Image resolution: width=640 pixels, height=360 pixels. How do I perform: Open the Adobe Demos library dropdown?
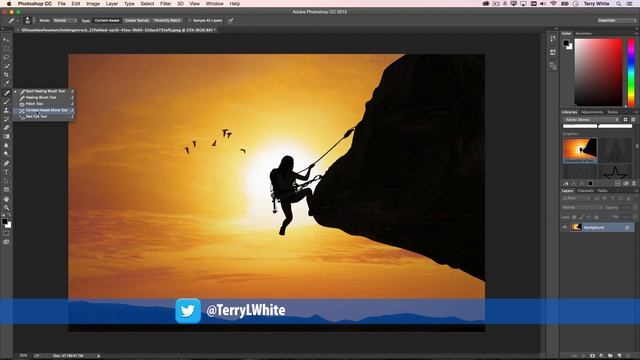coord(591,120)
